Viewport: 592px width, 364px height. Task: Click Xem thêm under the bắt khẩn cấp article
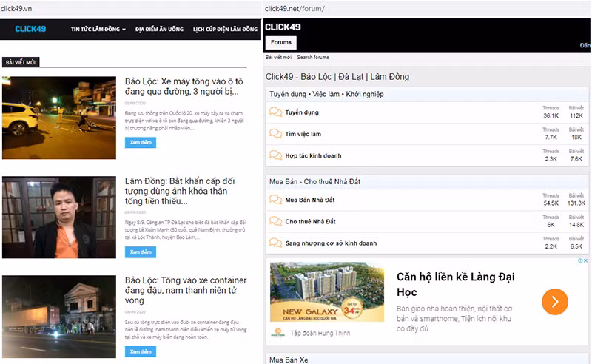coord(141,252)
